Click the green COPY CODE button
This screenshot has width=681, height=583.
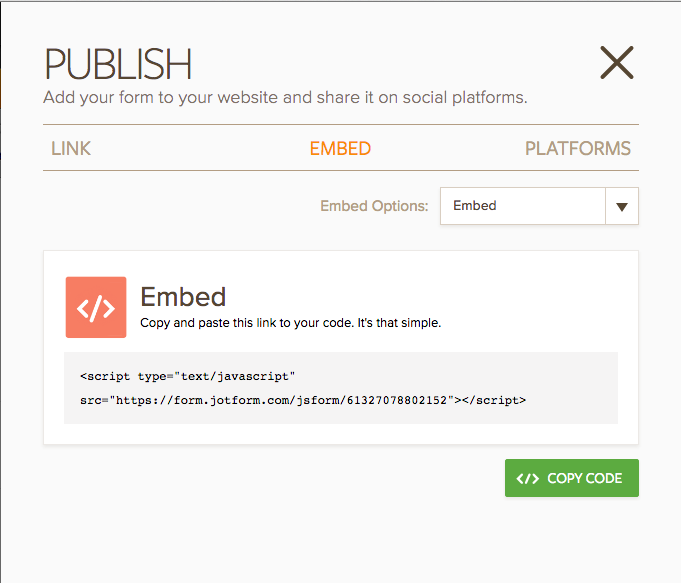coord(572,478)
